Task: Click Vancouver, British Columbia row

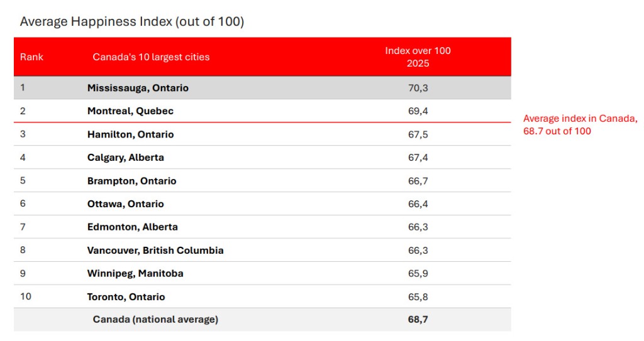Action: [262, 251]
